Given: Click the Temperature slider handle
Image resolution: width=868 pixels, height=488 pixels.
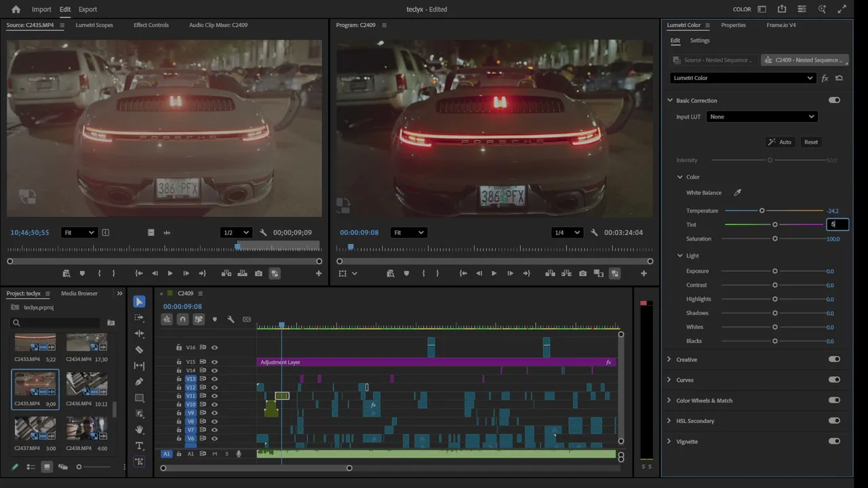Looking at the screenshot, I should click(762, 211).
